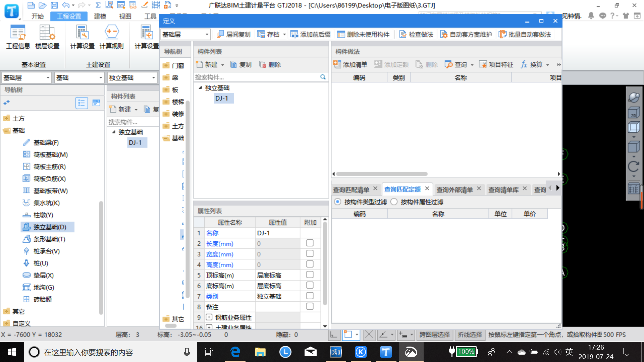Click 折线选择 in status bar
The width and height of the screenshot is (644, 362).
pyautogui.click(x=470, y=335)
